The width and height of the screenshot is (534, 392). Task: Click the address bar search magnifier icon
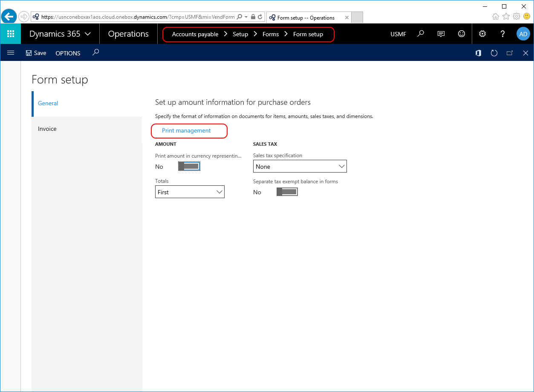coord(240,17)
